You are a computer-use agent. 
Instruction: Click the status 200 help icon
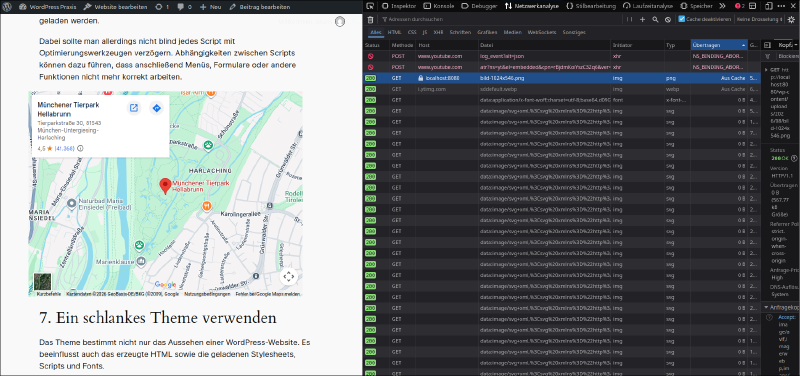click(794, 159)
